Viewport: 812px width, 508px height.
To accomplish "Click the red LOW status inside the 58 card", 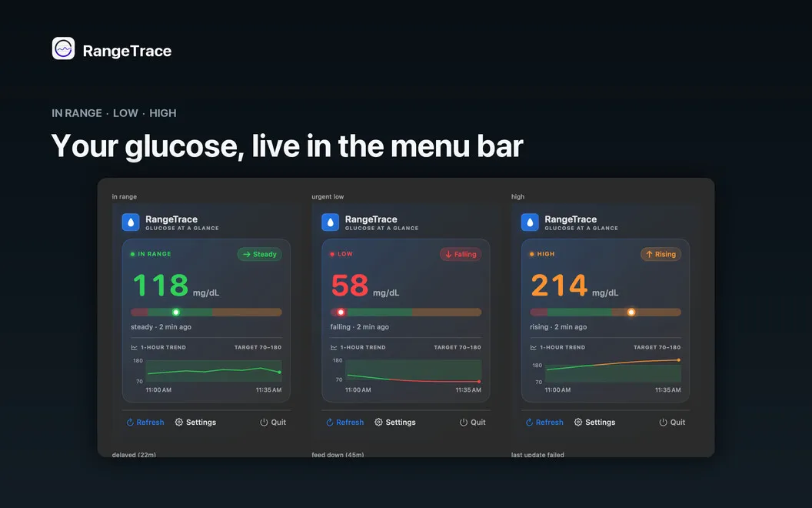I will [x=341, y=254].
